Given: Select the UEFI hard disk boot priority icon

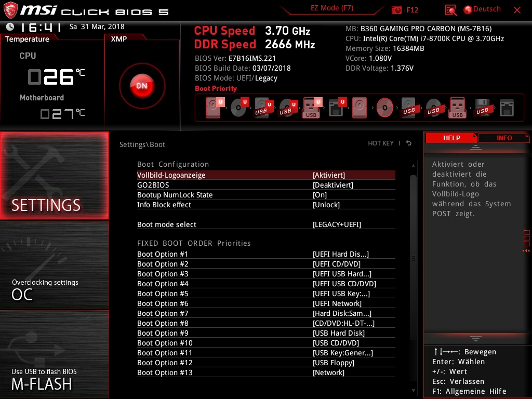Looking at the screenshot, I should pyautogui.click(x=215, y=108).
